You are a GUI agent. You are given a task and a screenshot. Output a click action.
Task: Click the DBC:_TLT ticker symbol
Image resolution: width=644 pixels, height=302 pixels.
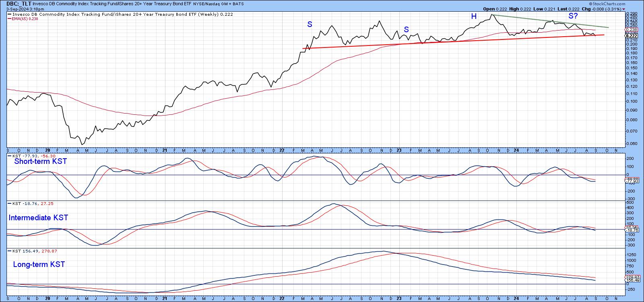pyautogui.click(x=19, y=3)
